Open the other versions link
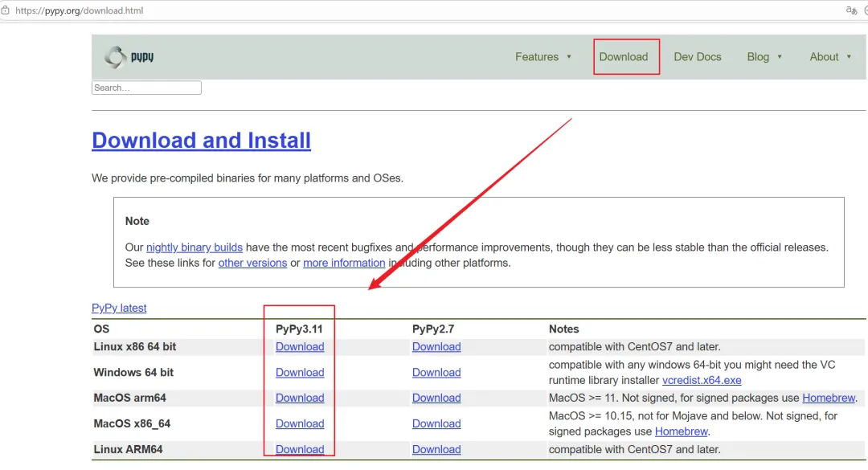The image size is (868, 470). point(252,263)
